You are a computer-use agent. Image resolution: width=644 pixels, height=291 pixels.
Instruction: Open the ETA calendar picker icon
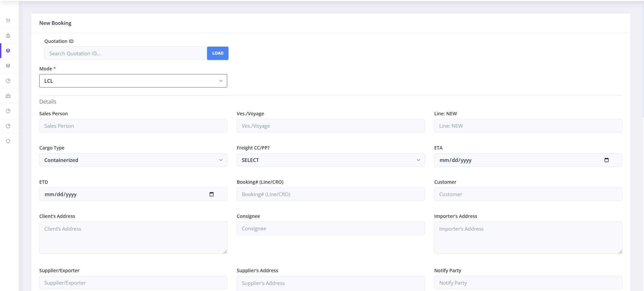pyautogui.click(x=606, y=160)
